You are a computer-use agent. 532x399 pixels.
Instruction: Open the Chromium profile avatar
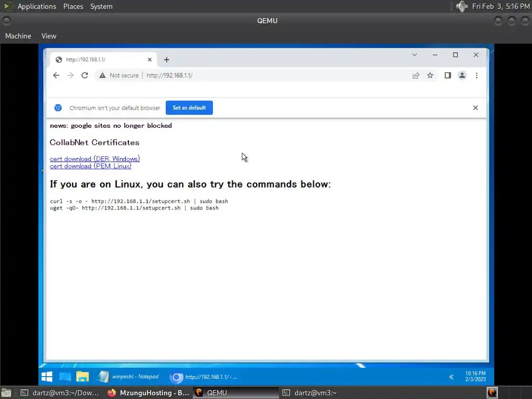[x=462, y=75]
